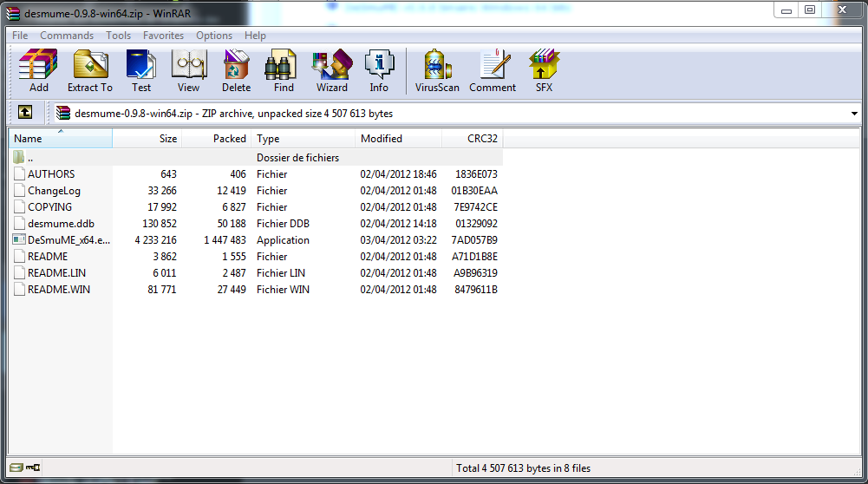Image resolution: width=868 pixels, height=484 pixels.
Task: Click CRC32 value 8479611B
Action: point(476,290)
